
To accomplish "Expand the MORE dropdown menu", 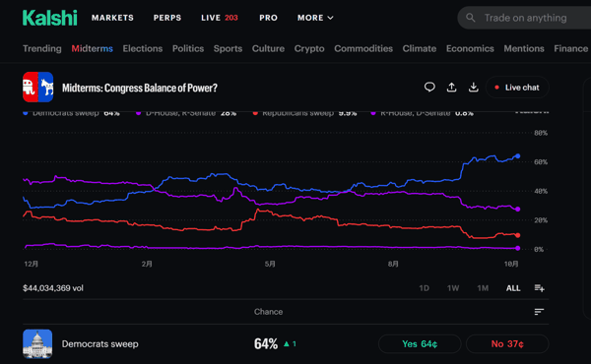I will click(x=315, y=18).
